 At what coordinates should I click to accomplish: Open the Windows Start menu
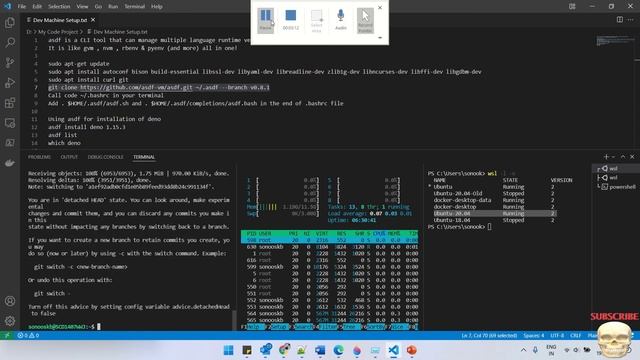coord(229,350)
